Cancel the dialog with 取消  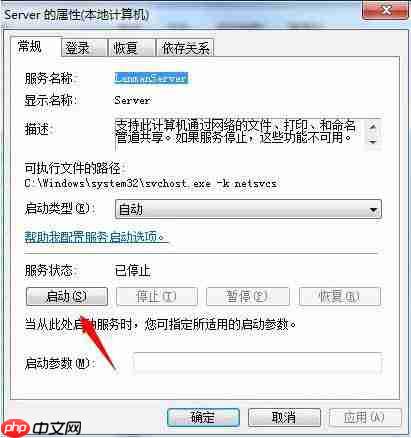[x=284, y=417]
